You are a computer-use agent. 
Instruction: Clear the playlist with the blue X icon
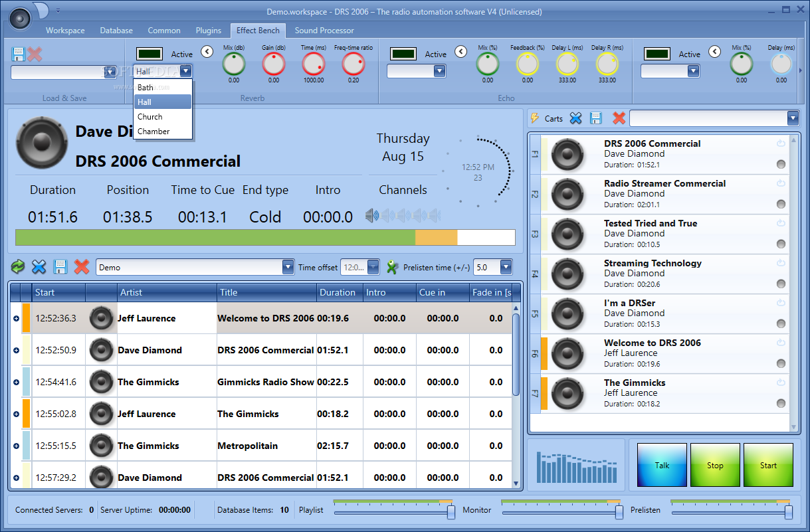(x=39, y=267)
